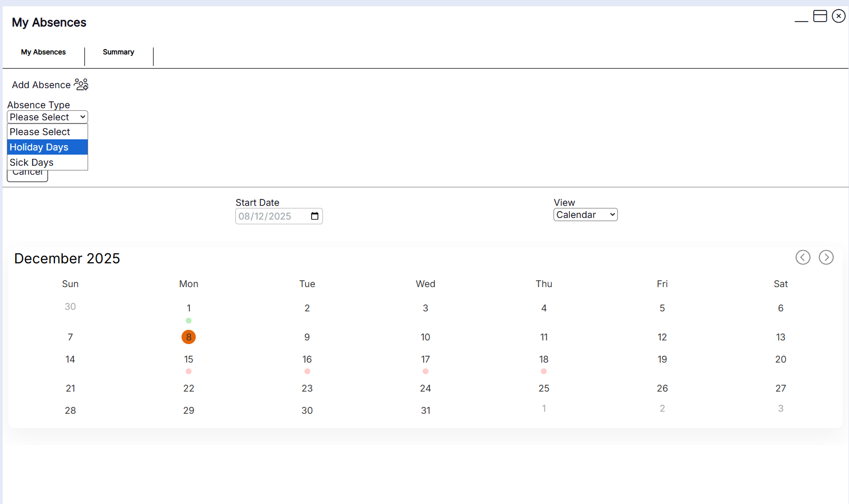Image resolution: width=849 pixels, height=504 pixels.
Task: Select December 19 on the calendar
Action: click(662, 359)
